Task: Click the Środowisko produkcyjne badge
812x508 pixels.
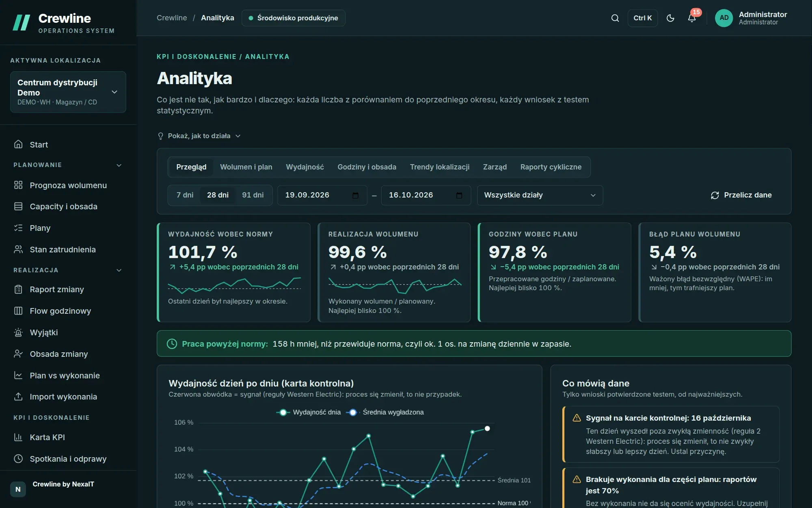Action: [x=293, y=18]
